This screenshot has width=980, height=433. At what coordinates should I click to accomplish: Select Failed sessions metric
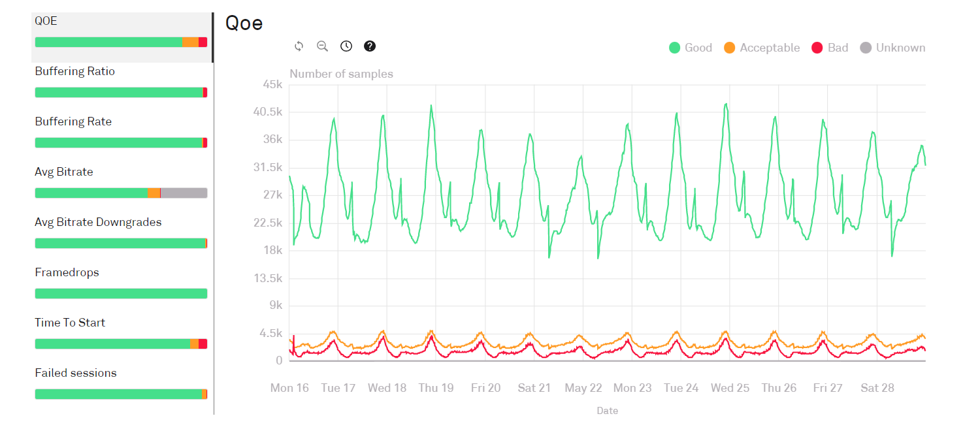(x=76, y=373)
